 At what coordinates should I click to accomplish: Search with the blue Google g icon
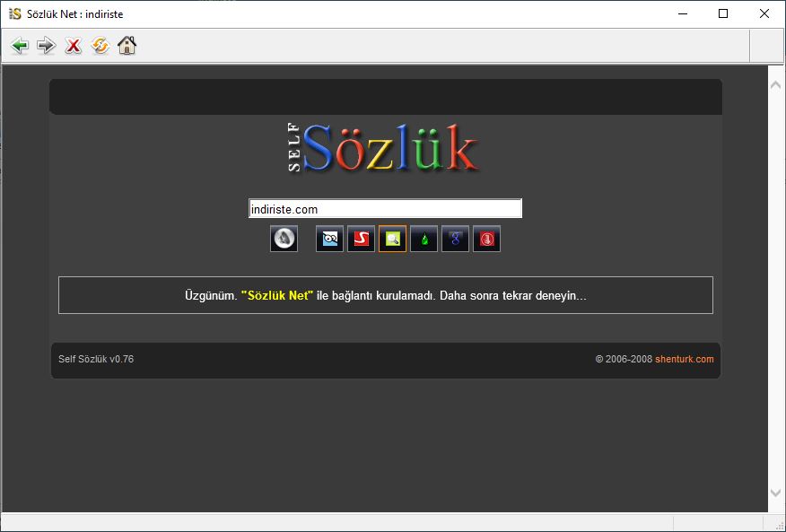pos(455,239)
